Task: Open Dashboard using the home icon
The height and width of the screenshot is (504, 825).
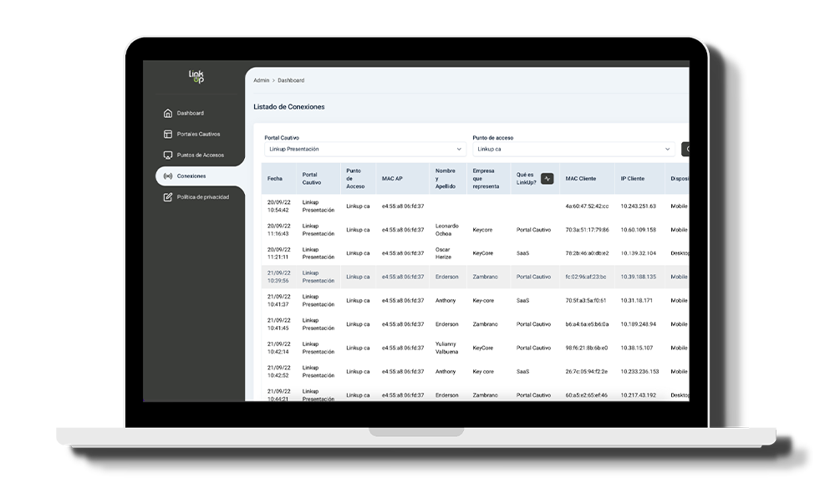Action: (x=168, y=113)
